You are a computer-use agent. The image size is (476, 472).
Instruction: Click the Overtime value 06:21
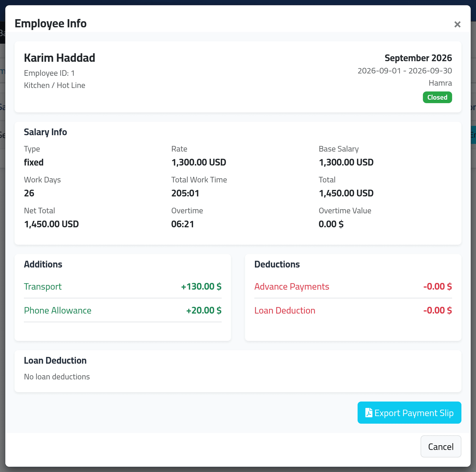click(183, 224)
